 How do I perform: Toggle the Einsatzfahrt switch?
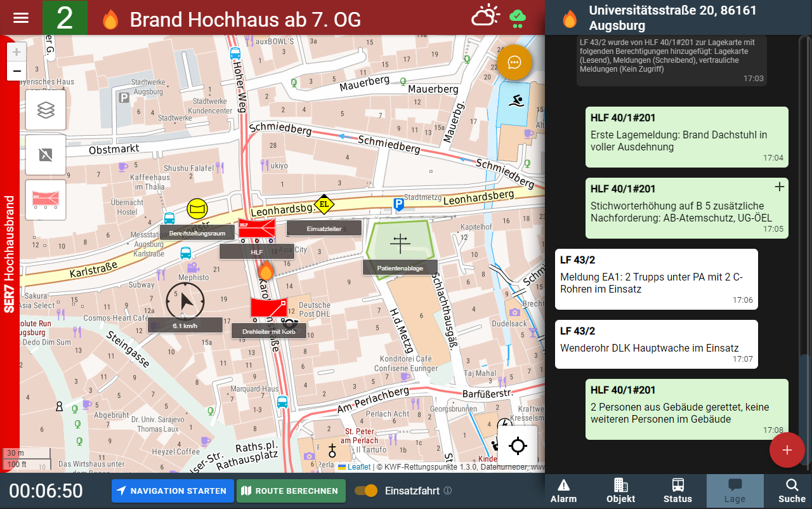coord(366,491)
